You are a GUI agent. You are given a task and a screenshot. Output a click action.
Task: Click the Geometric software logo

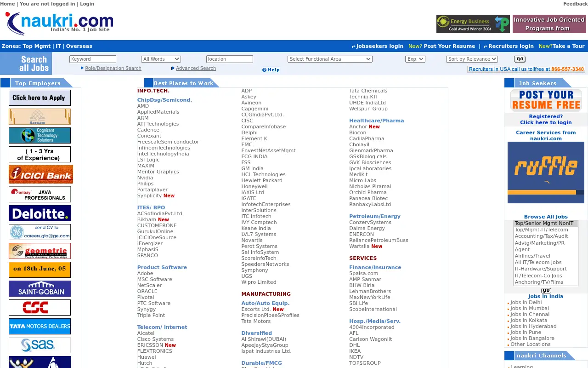[x=40, y=251]
